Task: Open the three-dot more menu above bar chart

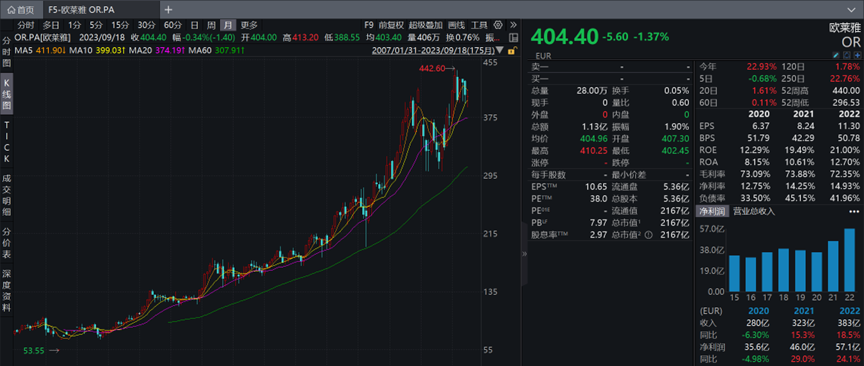Action: [x=854, y=211]
